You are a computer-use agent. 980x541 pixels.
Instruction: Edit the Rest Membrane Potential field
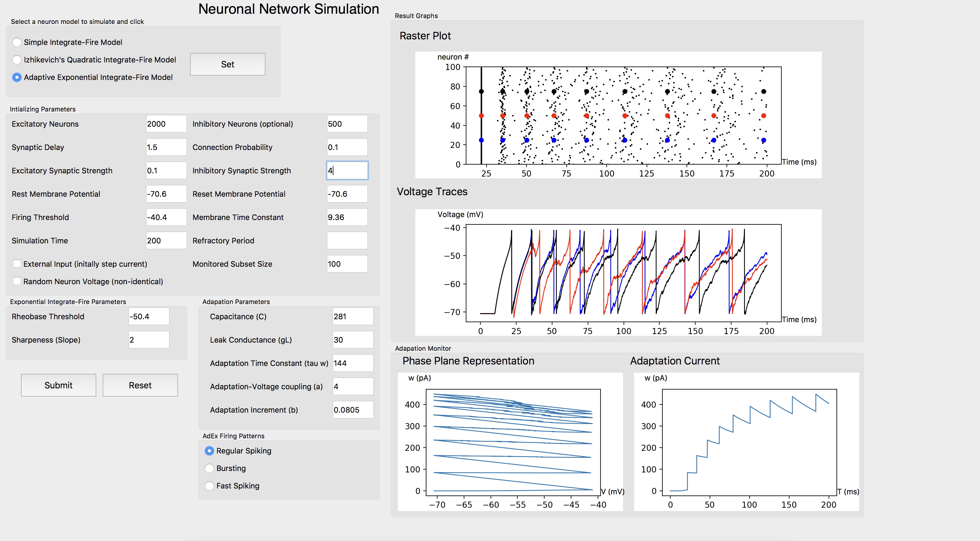pos(166,194)
